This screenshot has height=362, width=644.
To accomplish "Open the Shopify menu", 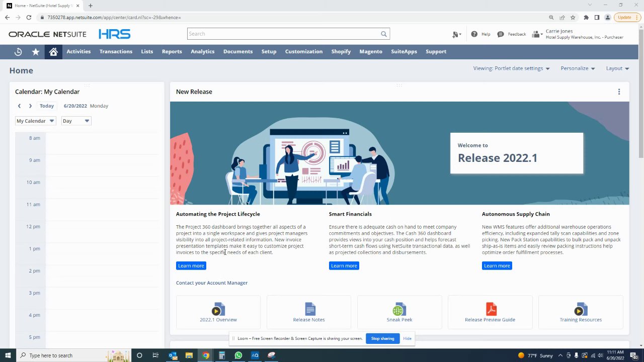I will 341,52.
